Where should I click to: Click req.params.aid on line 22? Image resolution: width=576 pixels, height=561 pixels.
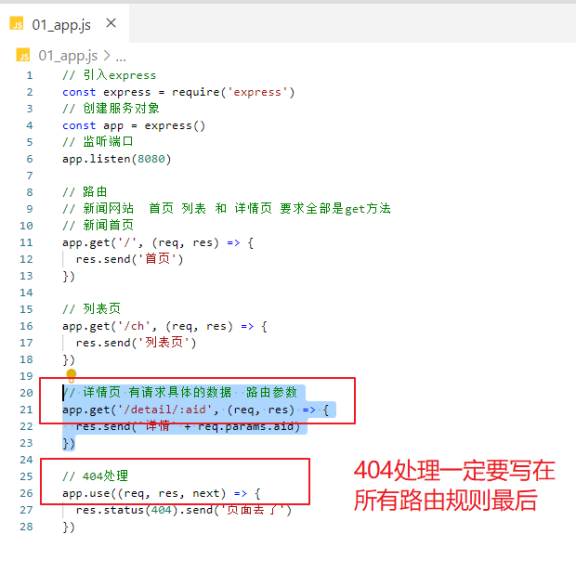pyautogui.click(x=246, y=427)
